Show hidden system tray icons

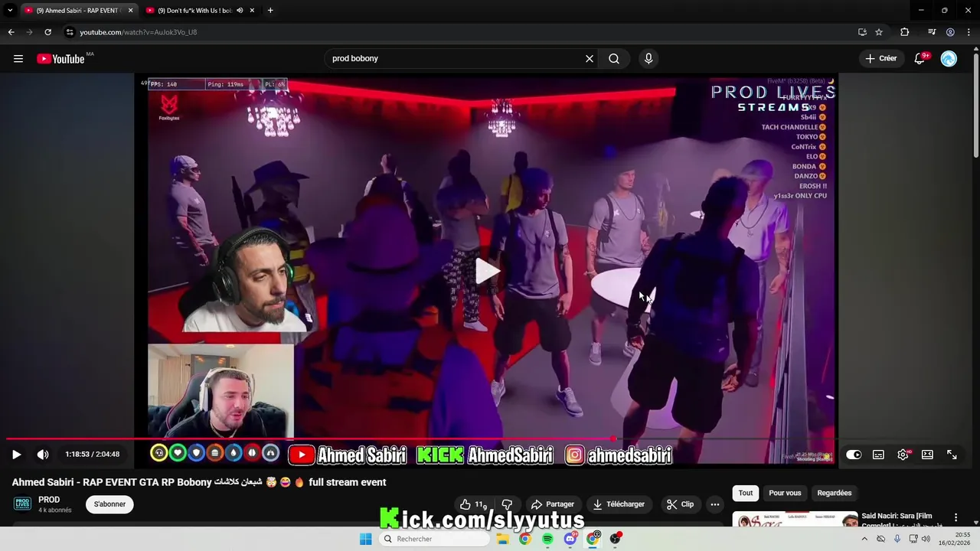pyautogui.click(x=865, y=539)
